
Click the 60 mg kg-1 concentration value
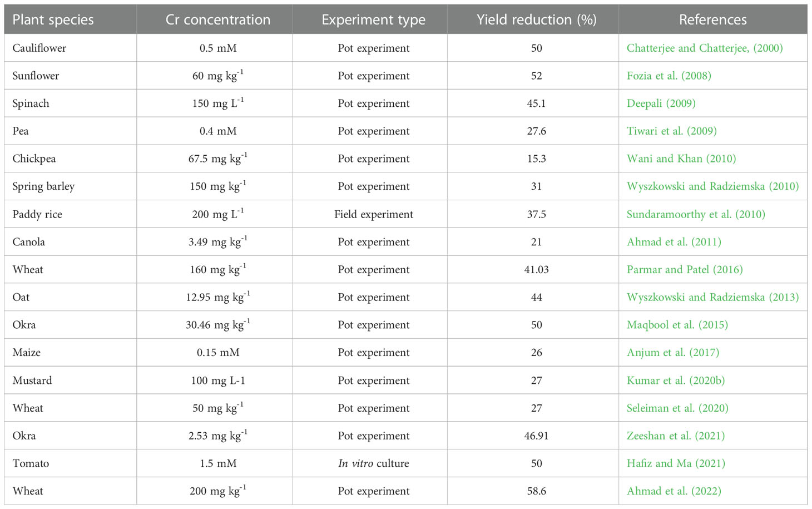tap(218, 75)
